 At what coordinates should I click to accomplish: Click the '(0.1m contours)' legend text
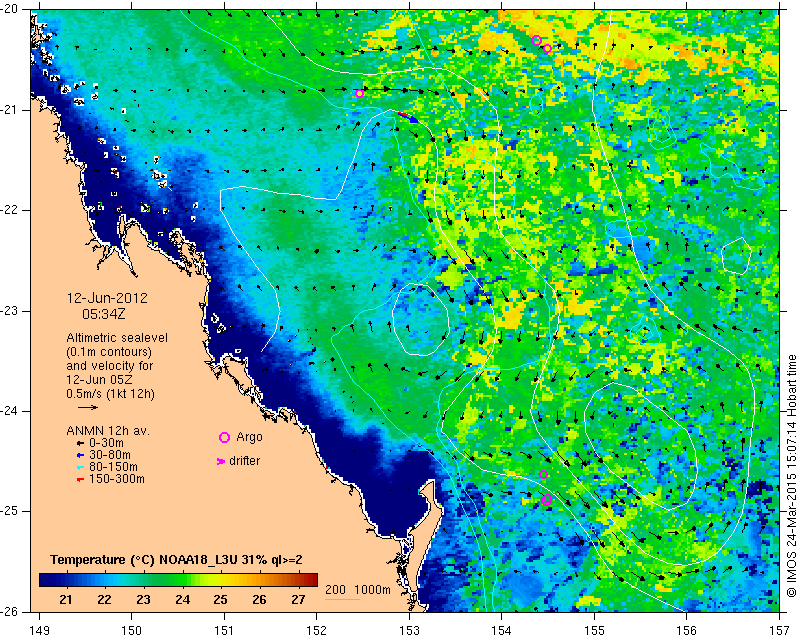(109, 352)
